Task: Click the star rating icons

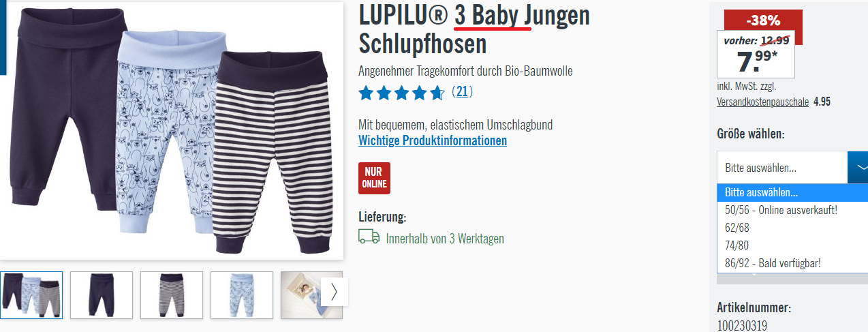Action: click(402, 92)
